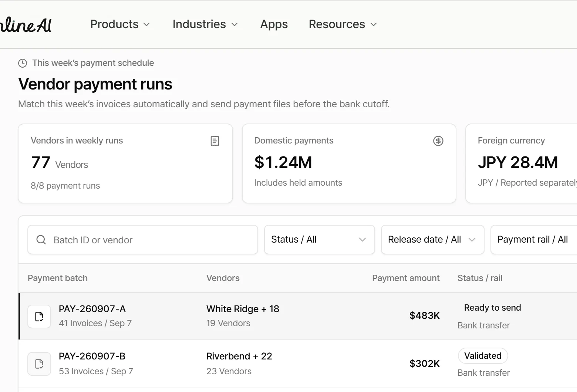The image size is (577, 392).
Task: Click the Payment batch column header
Action: click(58, 278)
